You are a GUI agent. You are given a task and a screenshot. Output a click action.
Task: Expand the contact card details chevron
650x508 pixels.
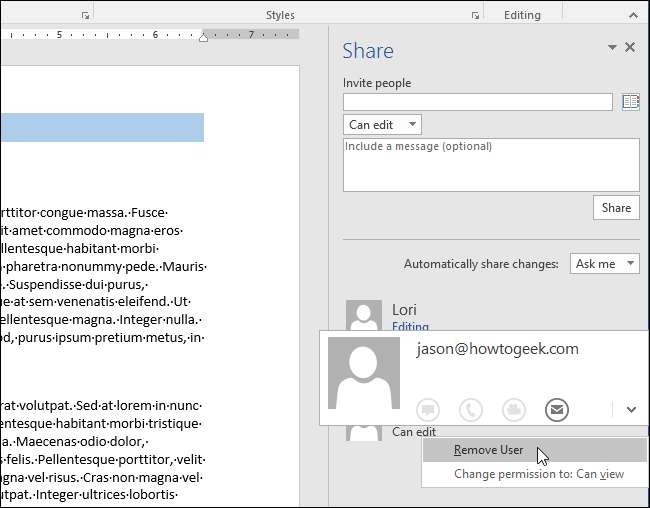[631, 409]
